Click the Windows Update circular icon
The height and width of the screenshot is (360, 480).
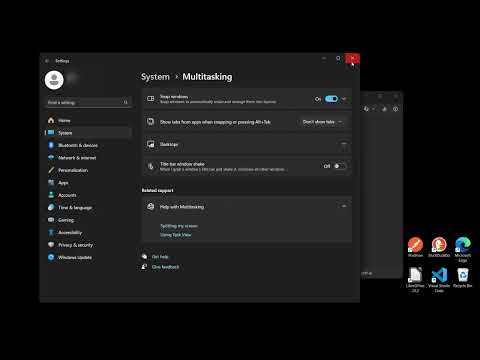[51, 257]
